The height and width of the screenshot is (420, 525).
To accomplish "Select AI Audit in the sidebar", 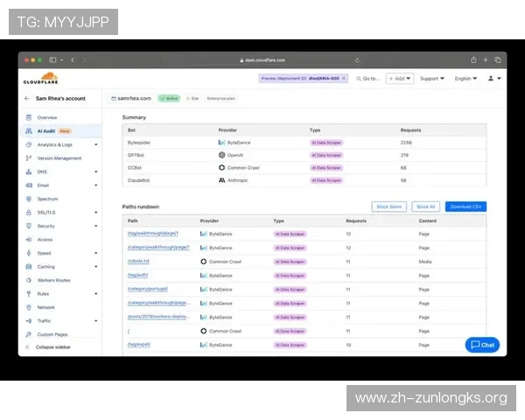I will tap(46, 130).
